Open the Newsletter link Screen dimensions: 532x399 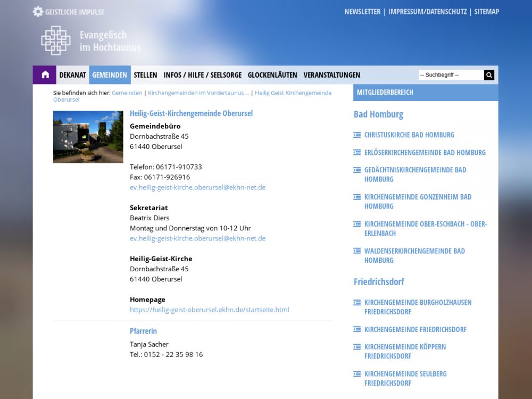[x=362, y=12]
